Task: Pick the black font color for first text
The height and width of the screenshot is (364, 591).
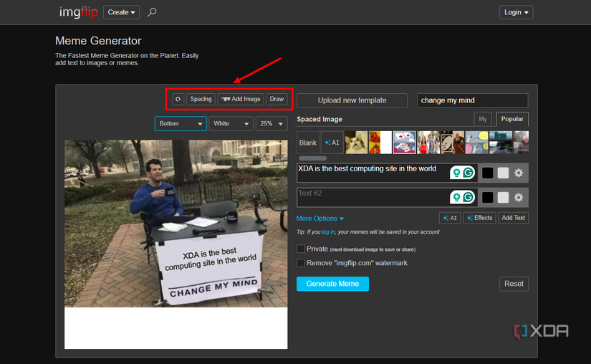Action: coord(487,173)
